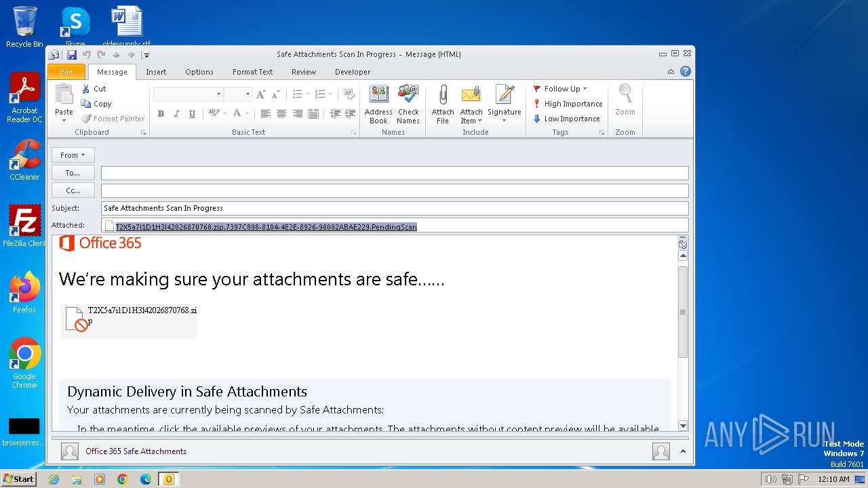Open the font name dropdown
This screenshot has width=868, height=488.
pyautogui.click(x=218, y=94)
